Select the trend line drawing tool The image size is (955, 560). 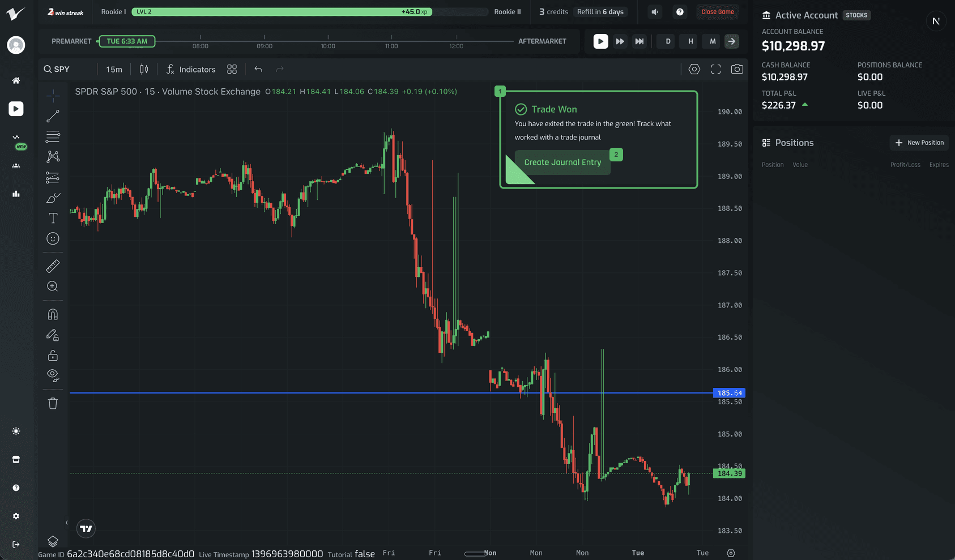coord(53,116)
